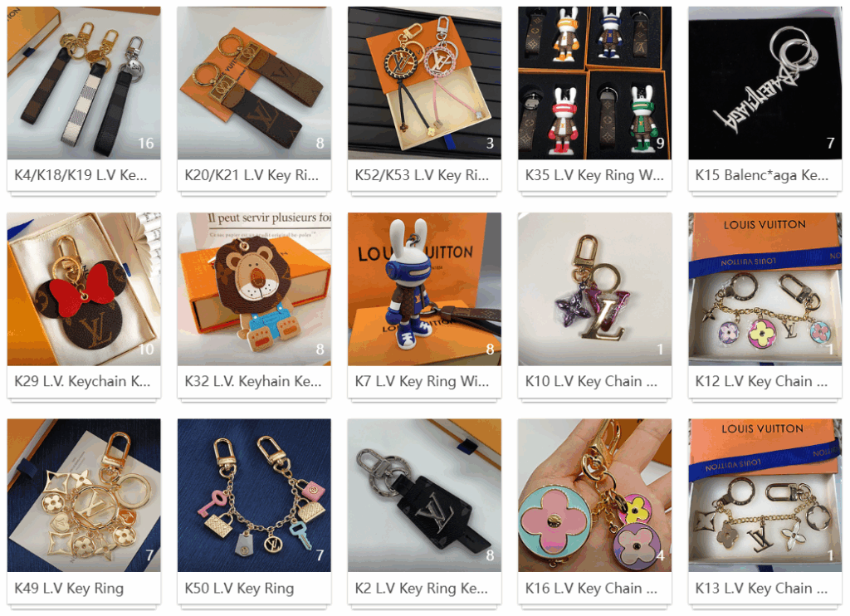Screen dimensions: 850x616
Task: Open the K4/K18/K19 L.V album thumbnail
Action: coord(84,83)
